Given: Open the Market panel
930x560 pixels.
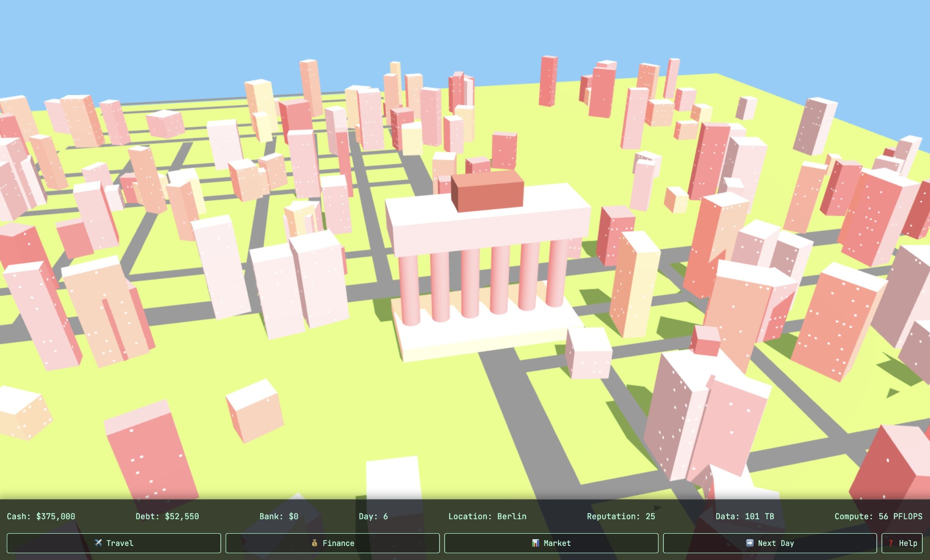Looking at the screenshot, I should click(552, 543).
